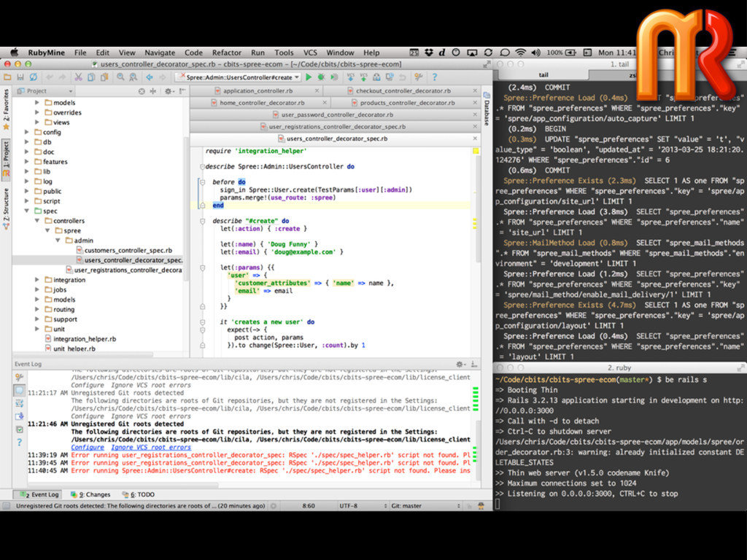The height and width of the screenshot is (560, 747).
Task: Expand the config folder
Action: (27, 133)
